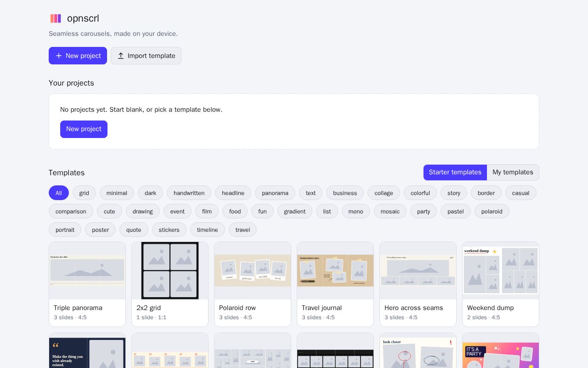The height and width of the screenshot is (368, 588).
Task: Select the drawing tag
Action: (x=143, y=211)
